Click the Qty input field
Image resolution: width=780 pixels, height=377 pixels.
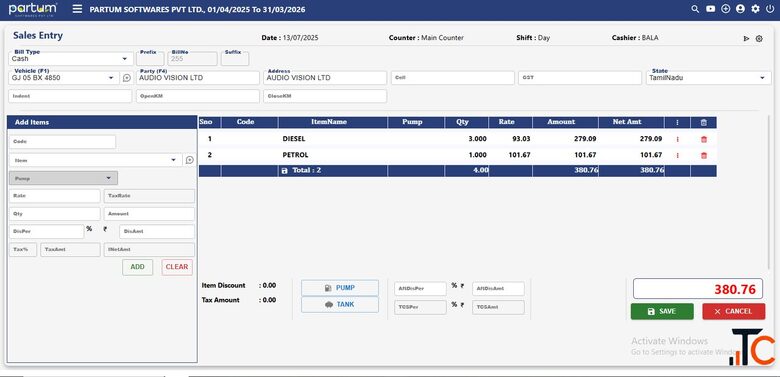(55, 214)
